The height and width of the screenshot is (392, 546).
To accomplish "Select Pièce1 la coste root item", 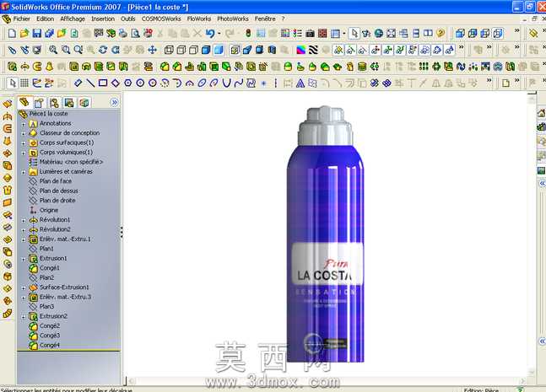I will 48,114.
